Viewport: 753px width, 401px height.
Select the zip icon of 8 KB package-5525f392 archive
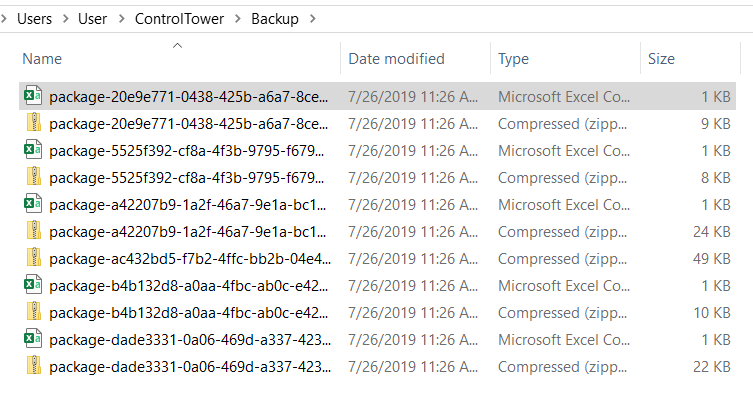pos(33,177)
